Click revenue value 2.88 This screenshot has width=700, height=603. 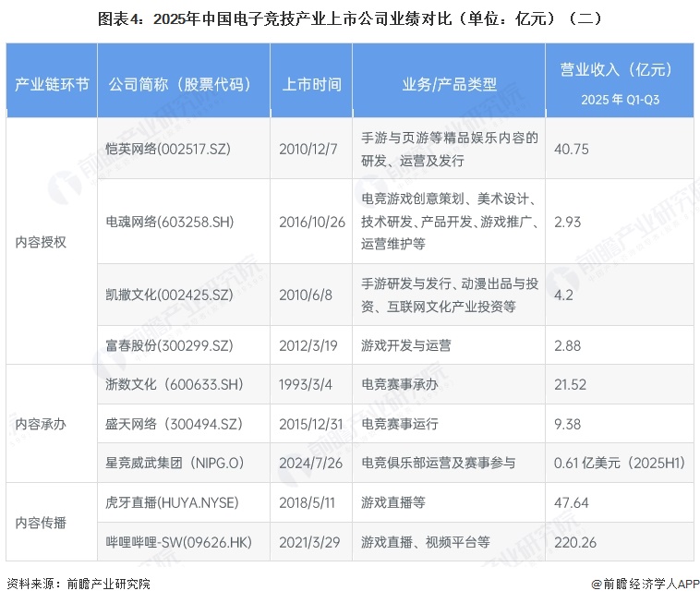click(567, 345)
